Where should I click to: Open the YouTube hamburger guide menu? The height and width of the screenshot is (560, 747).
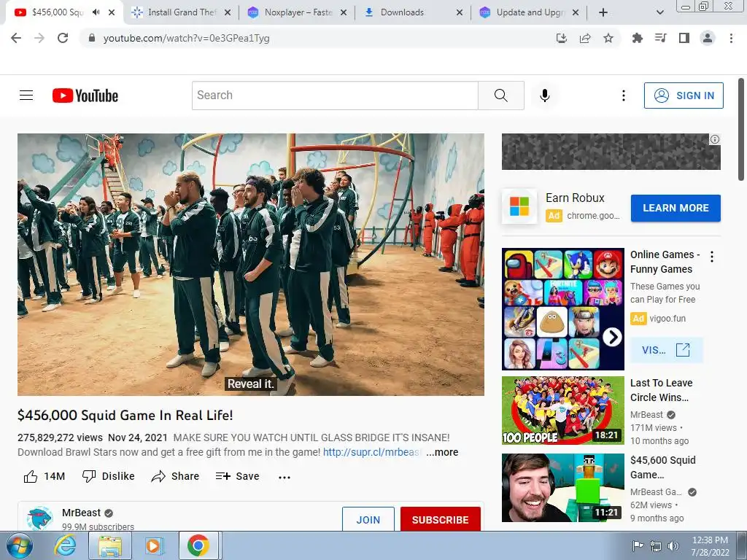point(26,96)
